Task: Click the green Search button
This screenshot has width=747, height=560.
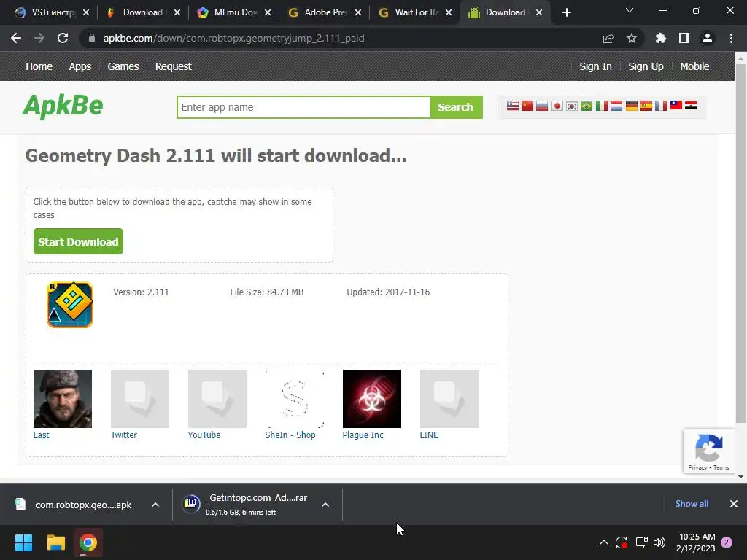Action: click(x=456, y=107)
